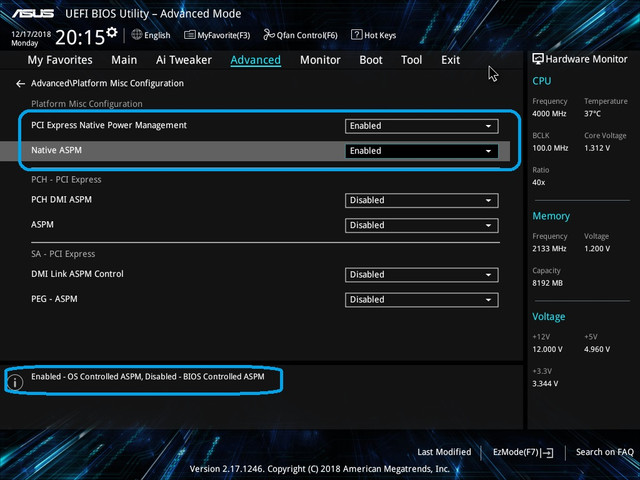Click the EzMode exit arrow icon
640x480 pixels.
click(x=548, y=453)
